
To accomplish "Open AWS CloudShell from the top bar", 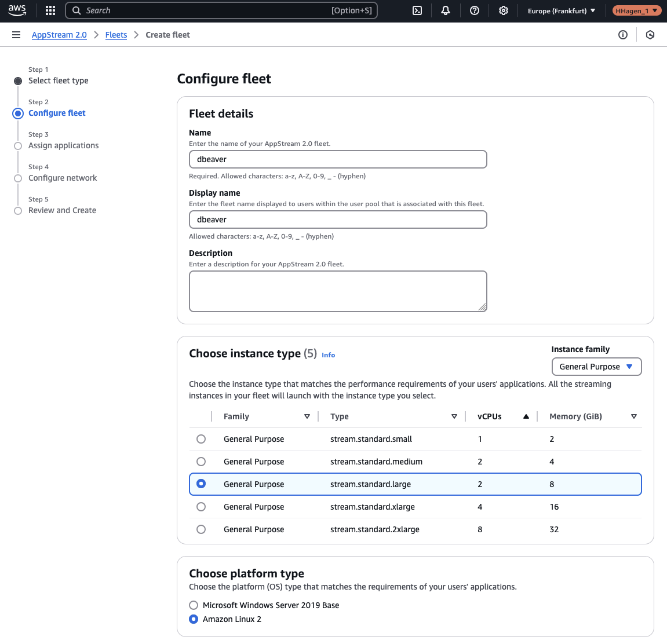I will click(417, 10).
